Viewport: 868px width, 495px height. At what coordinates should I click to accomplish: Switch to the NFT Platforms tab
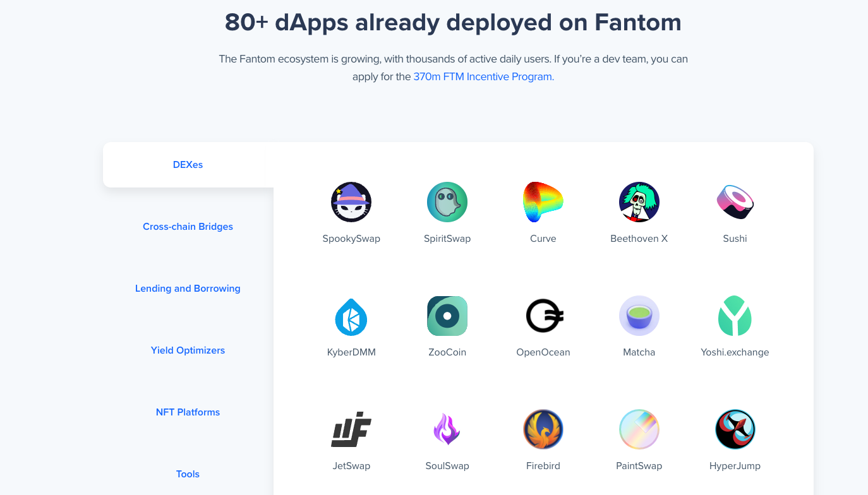[188, 412]
